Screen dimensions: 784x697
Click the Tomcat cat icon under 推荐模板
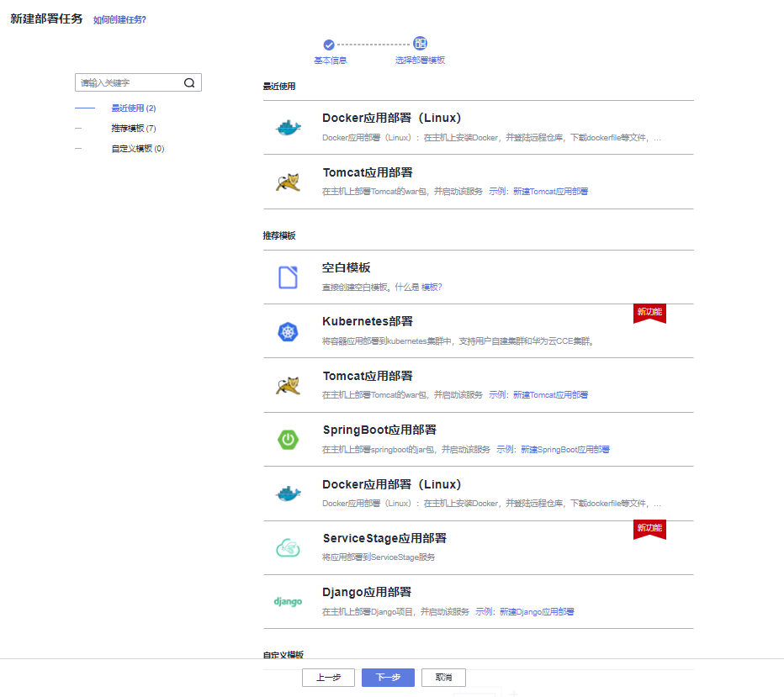click(288, 386)
